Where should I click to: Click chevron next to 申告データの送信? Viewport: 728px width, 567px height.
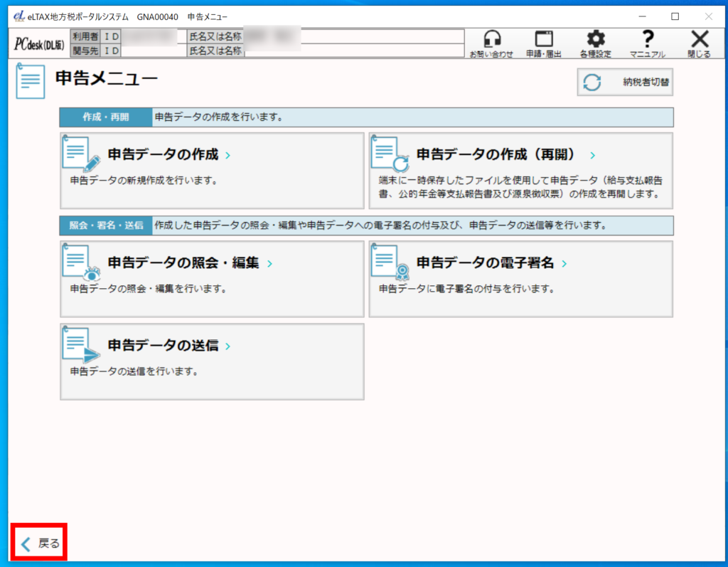coord(227,347)
